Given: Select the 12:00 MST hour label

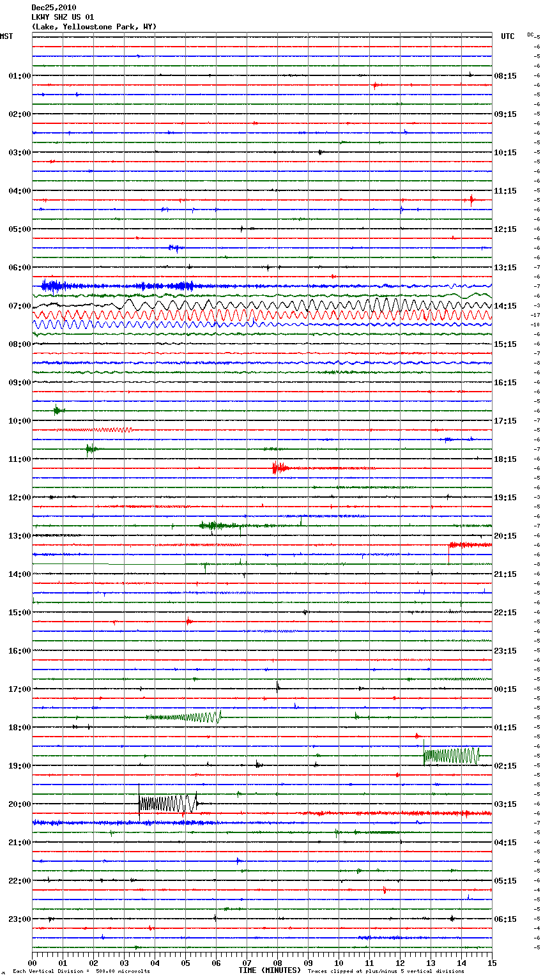Looking at the screenshot, I should (x=20, y=498).
